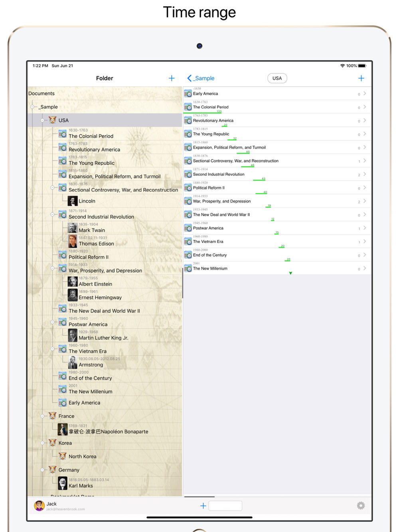
Task: Click Early America timeline icon in list
Action: pos(188,94)
